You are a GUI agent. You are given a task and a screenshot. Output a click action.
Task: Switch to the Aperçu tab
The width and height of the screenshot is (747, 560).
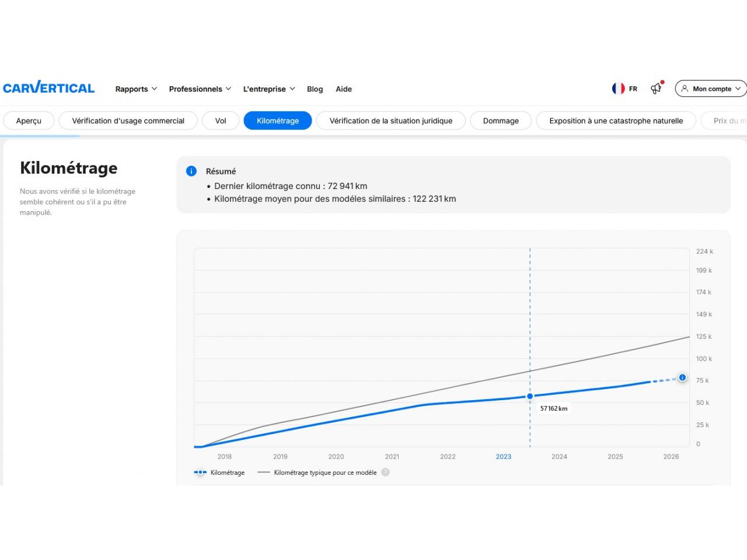(x=29, y=121)
